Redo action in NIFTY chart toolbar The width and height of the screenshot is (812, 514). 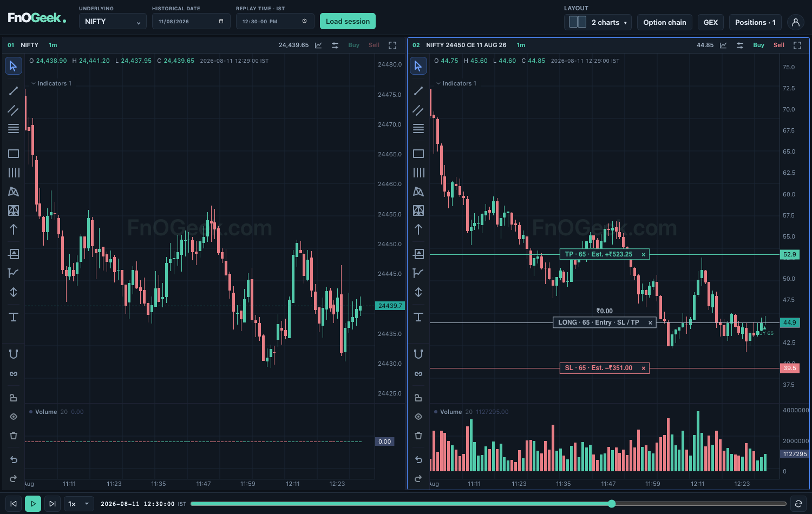14,479
